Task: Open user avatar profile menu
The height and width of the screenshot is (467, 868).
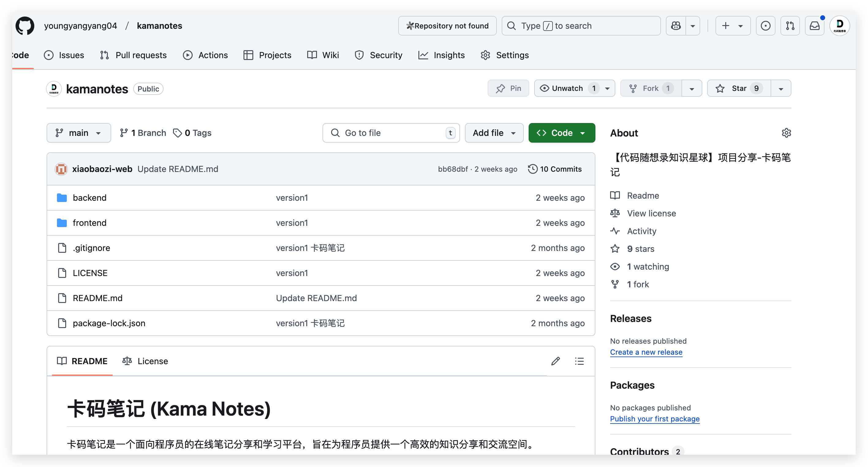Action: click(839, 26)
